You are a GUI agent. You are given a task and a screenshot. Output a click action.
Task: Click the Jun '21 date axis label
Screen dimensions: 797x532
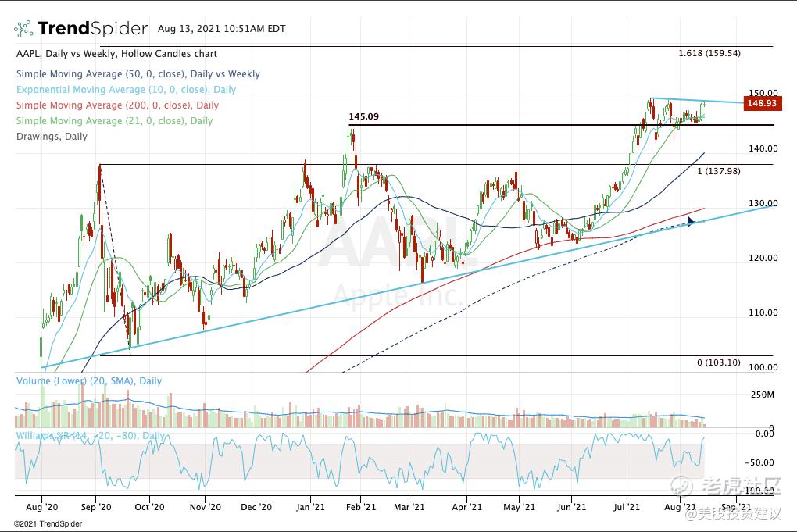coord(571,507)
